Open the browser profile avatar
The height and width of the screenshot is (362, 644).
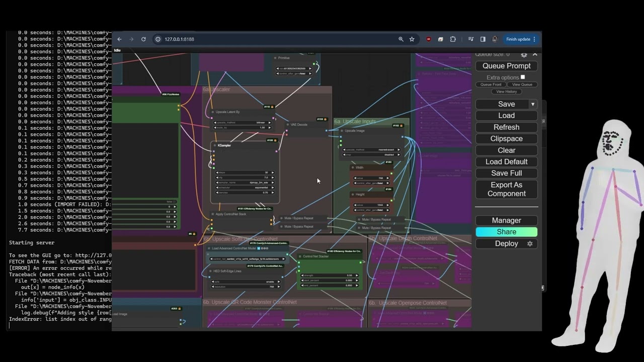pos(495,39)
